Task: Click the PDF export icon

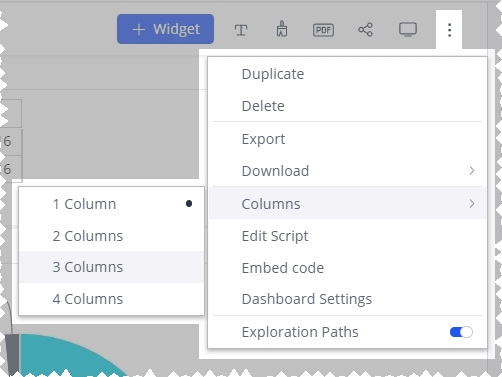Action: [x=323, y=30]
